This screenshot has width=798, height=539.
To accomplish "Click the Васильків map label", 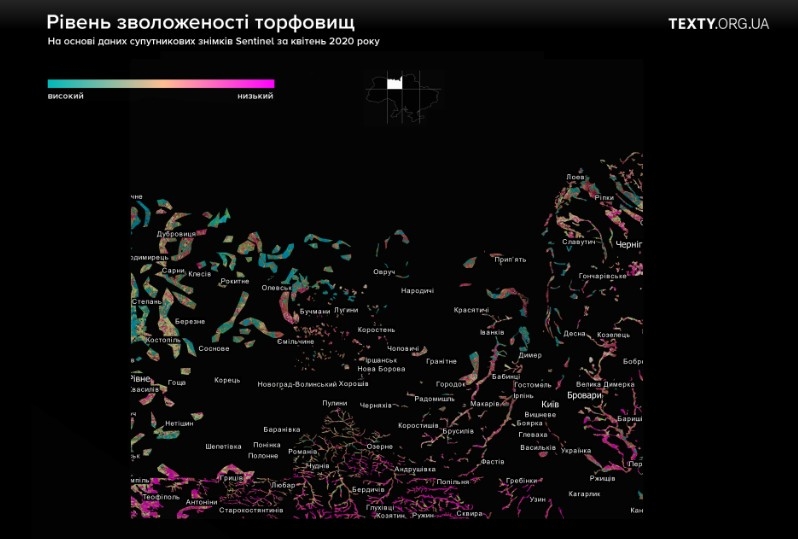I will point(538,447).
